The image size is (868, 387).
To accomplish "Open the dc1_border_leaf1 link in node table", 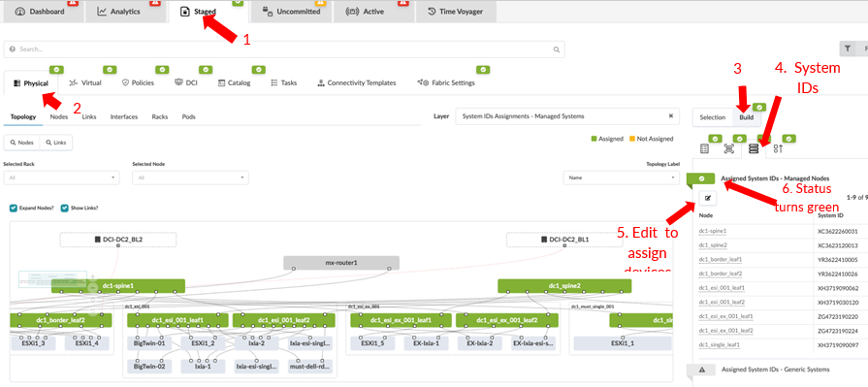I will pos(721,259).
